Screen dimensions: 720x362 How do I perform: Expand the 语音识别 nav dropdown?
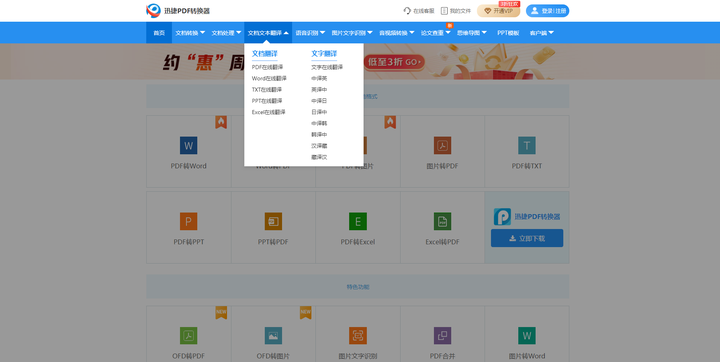point(310,33)
